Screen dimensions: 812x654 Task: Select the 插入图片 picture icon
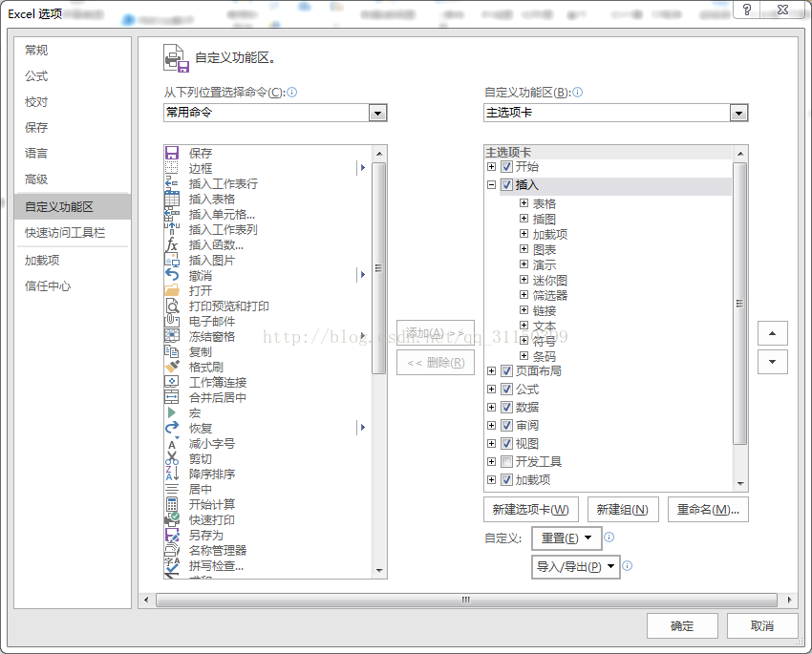click(172, 260)
